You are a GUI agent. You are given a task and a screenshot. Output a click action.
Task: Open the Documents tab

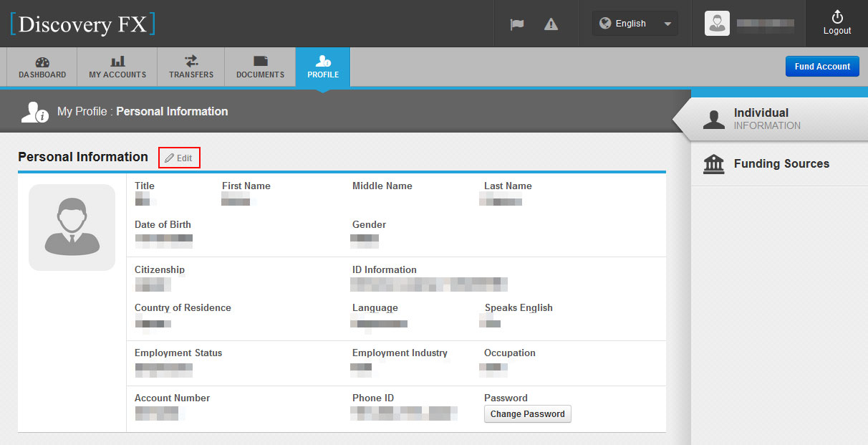tap(260, 67)
